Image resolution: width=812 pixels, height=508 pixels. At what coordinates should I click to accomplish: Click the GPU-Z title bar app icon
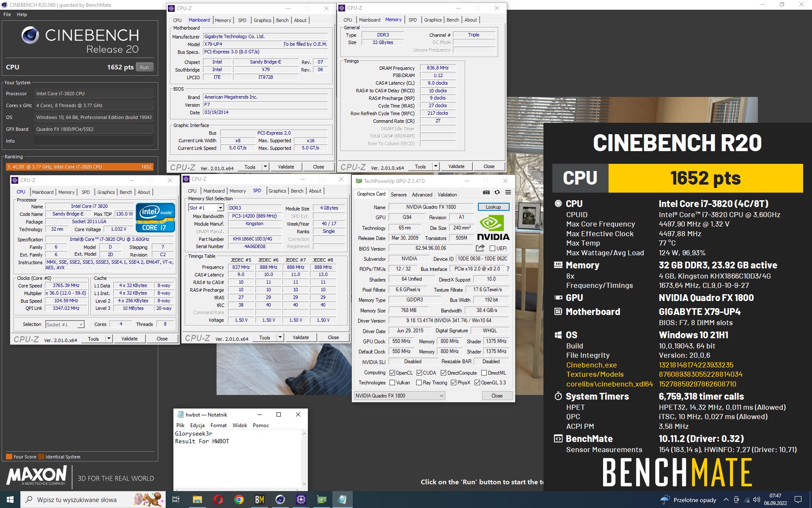coord(359,181)
